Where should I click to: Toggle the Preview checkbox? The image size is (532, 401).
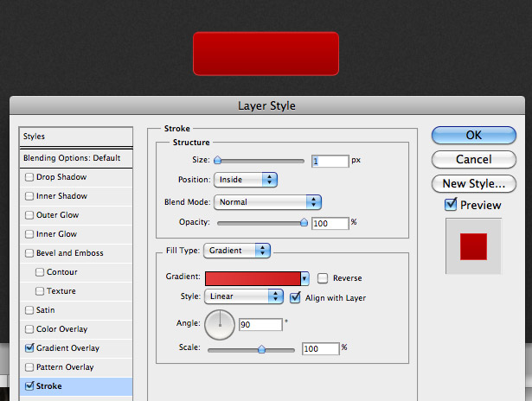point(451,204)
